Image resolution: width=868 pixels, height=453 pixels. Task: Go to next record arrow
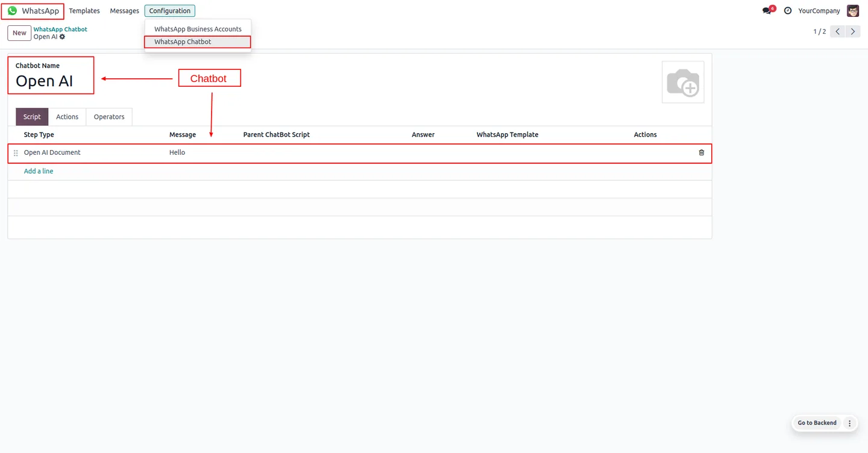[x=853, y=31]
